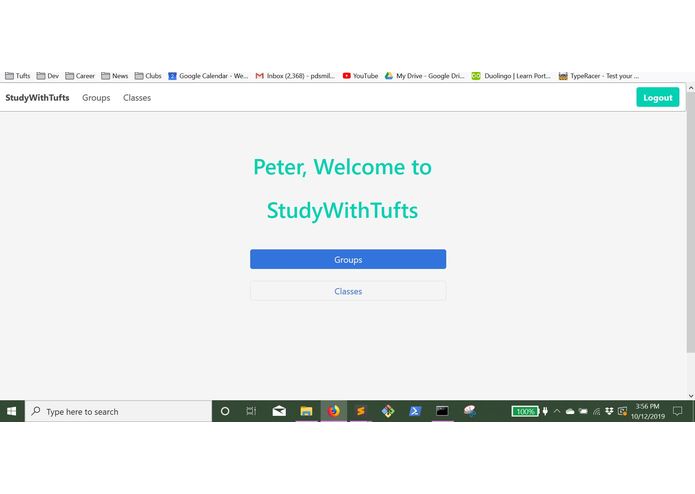
Task: Open the Dev bookmarks folder
Action: point(47,76)
